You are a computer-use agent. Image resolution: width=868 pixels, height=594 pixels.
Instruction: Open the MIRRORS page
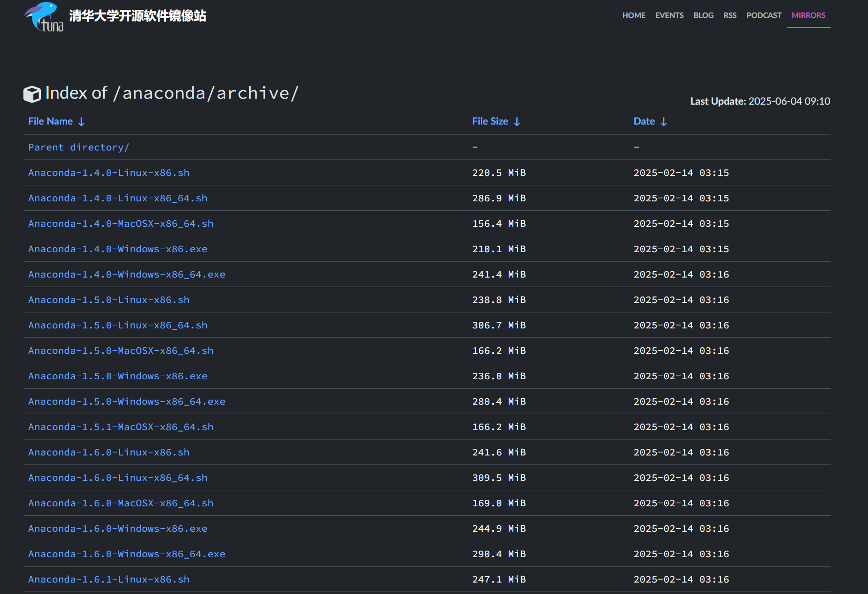tap(808, 15)
